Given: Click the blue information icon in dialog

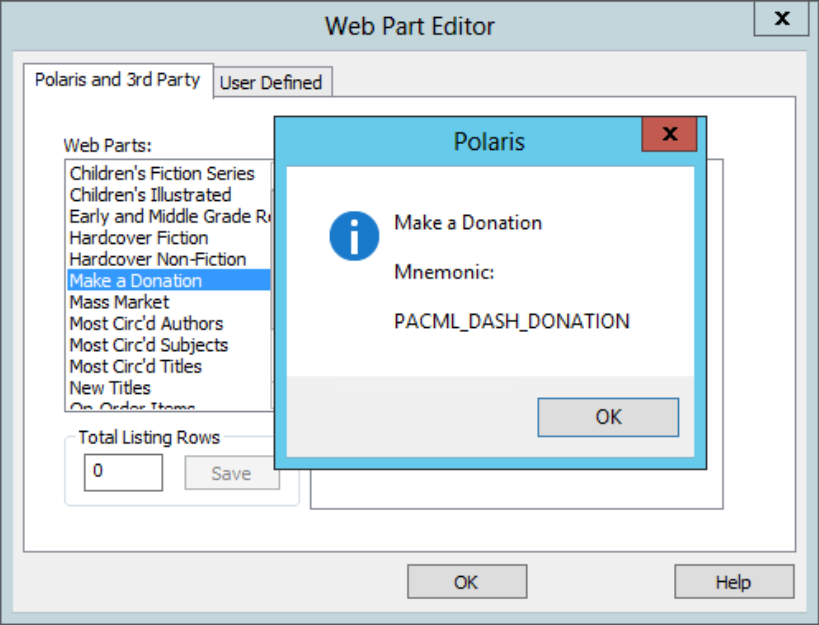Looking at the screenshot, I should [x=354, y=236].
